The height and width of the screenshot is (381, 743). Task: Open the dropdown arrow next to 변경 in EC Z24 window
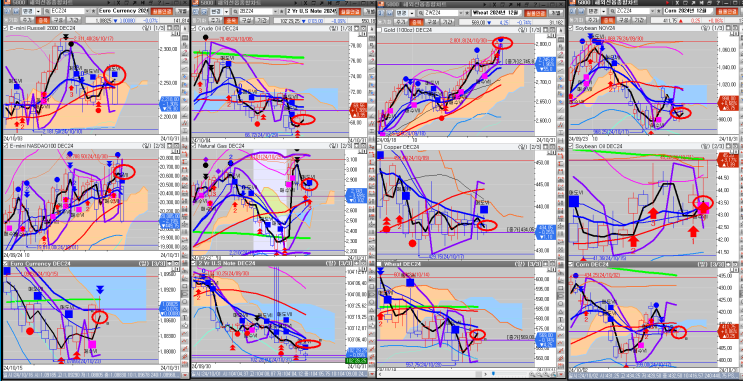pos(38,11)
